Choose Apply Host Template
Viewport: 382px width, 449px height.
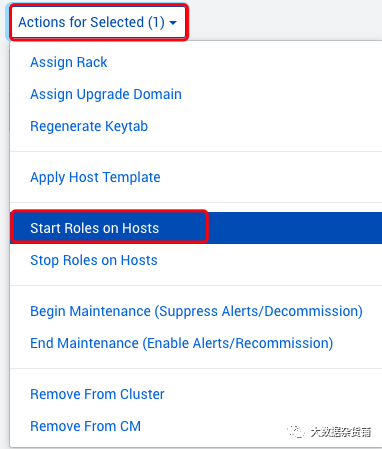click(x=95, y=177)
